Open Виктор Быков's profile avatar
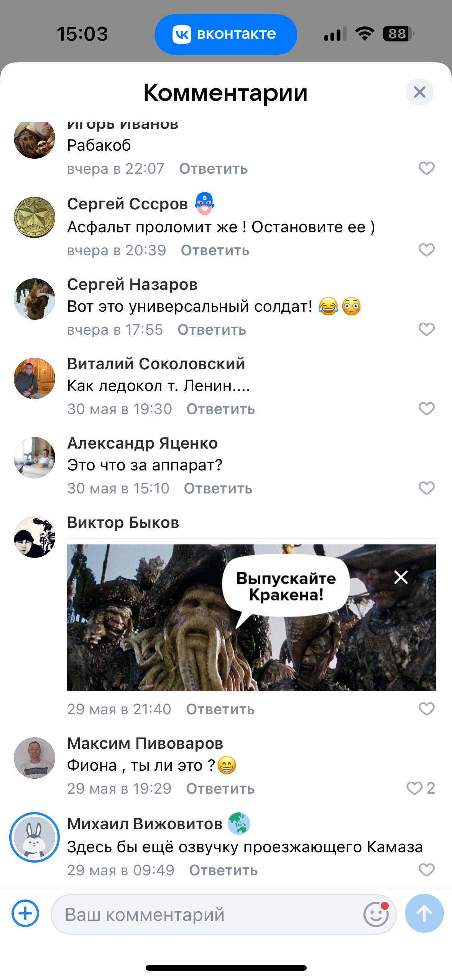The height and width of the screenshot is (980, 452). pyautogui.click(x=35, y=537)
